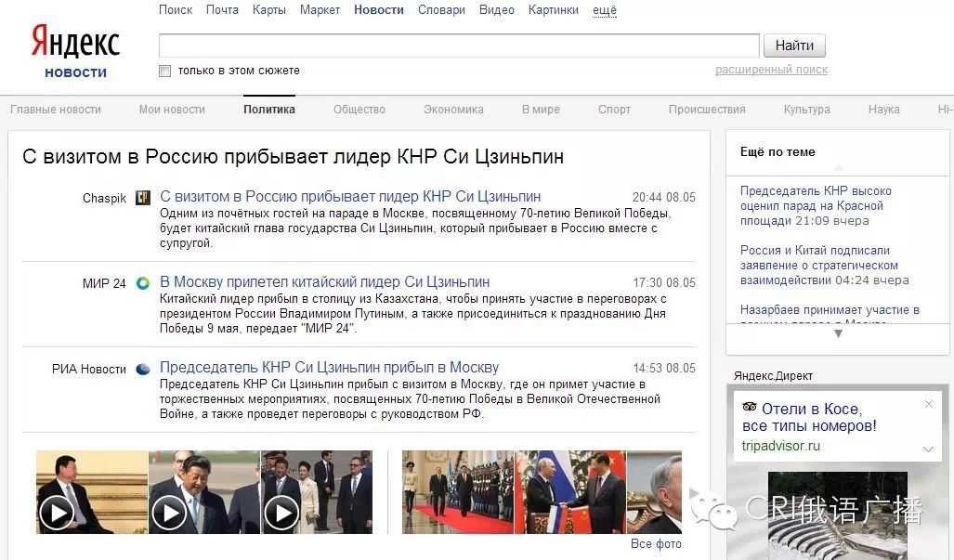Viewport: 954px width, 560px height.
Task: Go to Почта in top navigation
Action: pos(222,9)
